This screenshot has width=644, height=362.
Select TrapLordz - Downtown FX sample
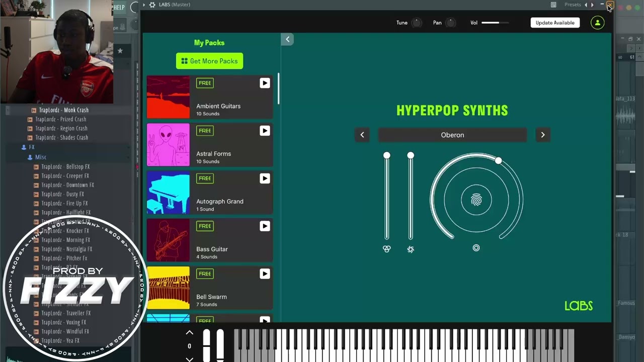(x=67, y=185)
